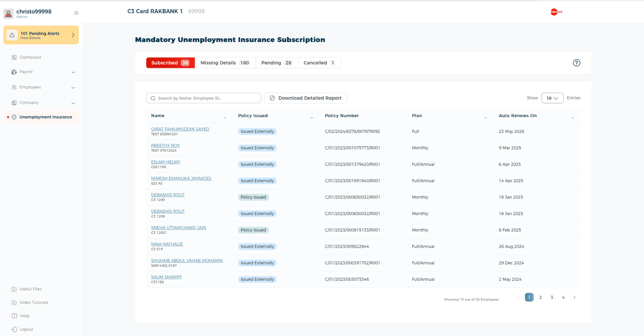
Task: Click the user avatar icon
Action: [x=8, y=13]
